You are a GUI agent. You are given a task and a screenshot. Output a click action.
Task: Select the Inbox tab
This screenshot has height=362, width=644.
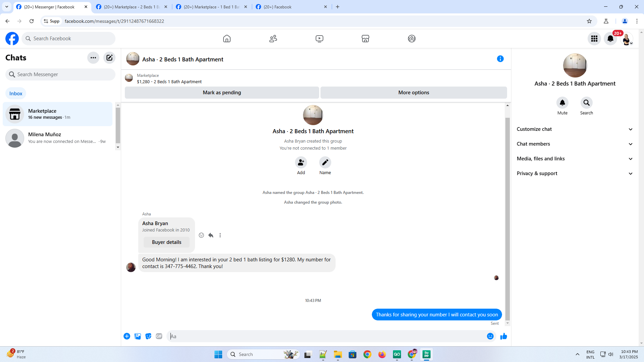click(16, 94)
